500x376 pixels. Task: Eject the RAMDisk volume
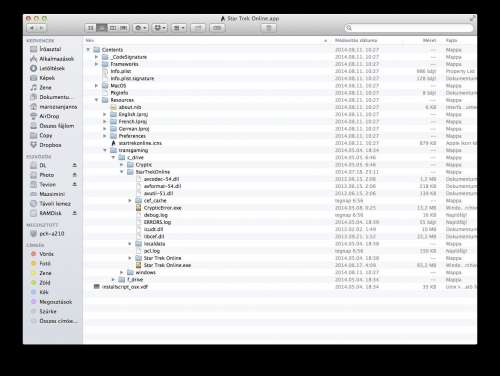point(75,213)
